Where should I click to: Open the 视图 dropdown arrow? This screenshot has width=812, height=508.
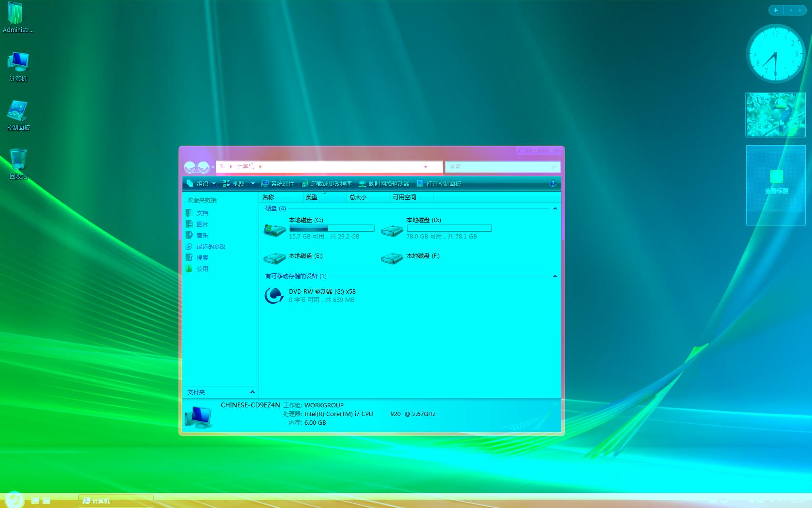253,183
